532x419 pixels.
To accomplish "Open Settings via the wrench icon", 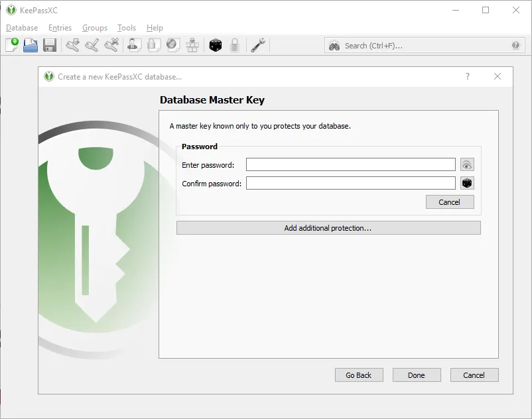I will click(258, 45).
